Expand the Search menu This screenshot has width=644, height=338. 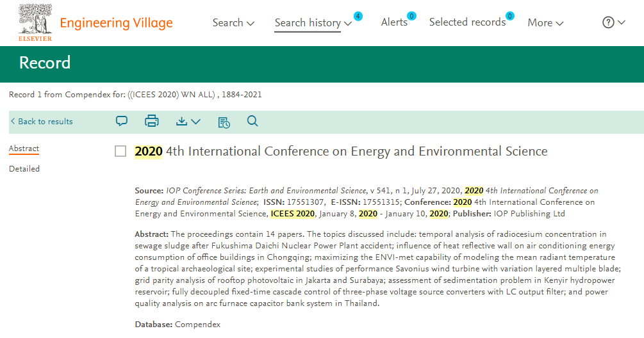[233, 23]
